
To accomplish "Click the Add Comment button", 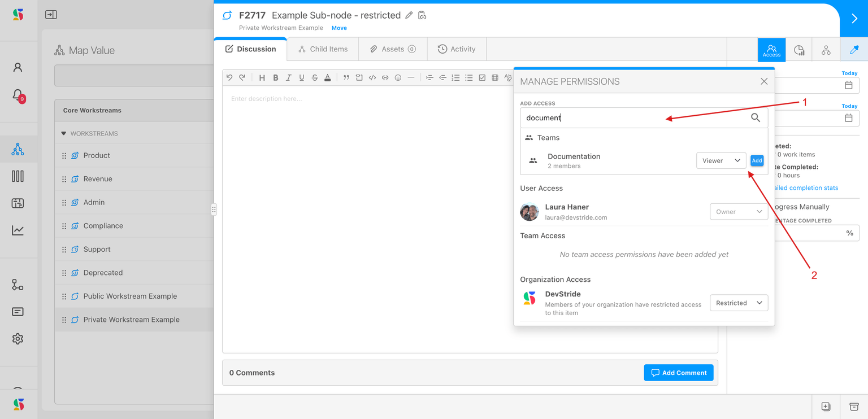I will click(x=679, y=373).
